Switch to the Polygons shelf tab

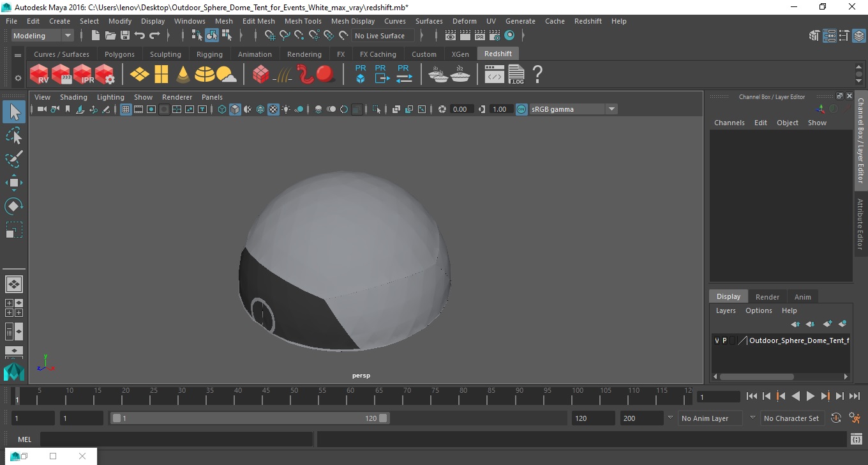pyautogui.click(x=119, y=54)
